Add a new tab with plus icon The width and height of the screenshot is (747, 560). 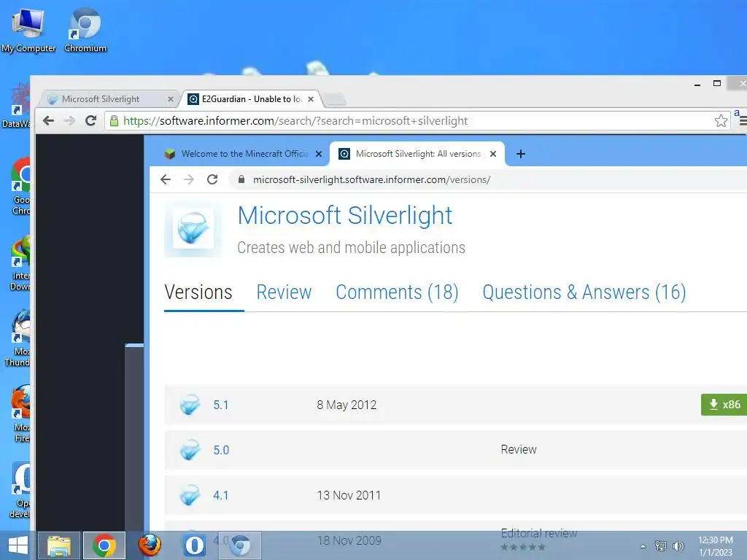click(521, 154)
